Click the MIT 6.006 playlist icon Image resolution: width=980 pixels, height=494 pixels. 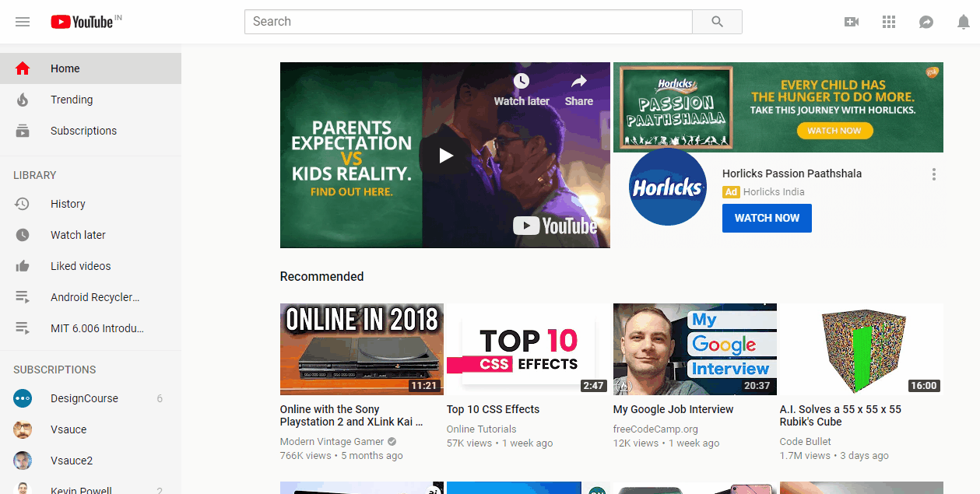pos(23,328)
